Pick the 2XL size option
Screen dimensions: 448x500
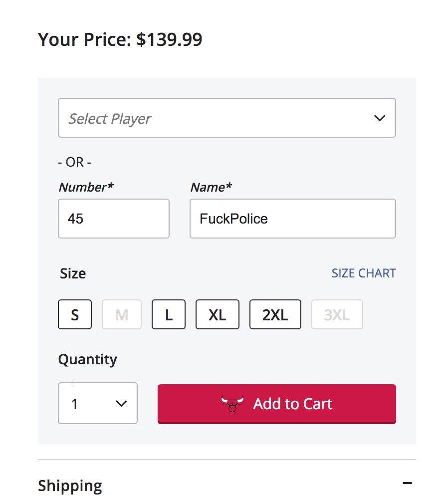click(x=275, y=314)
